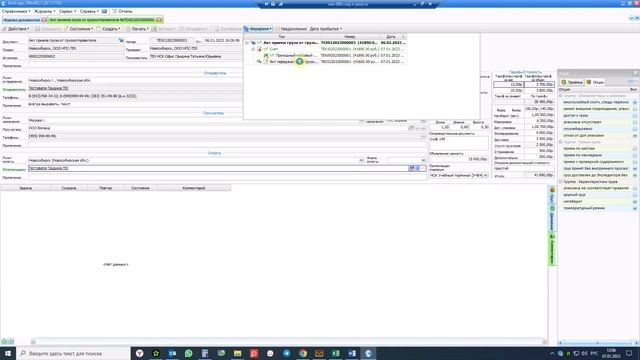Toggle опломбировано checkbox
This screenshot has width=640, height=360.
(635, 129)
